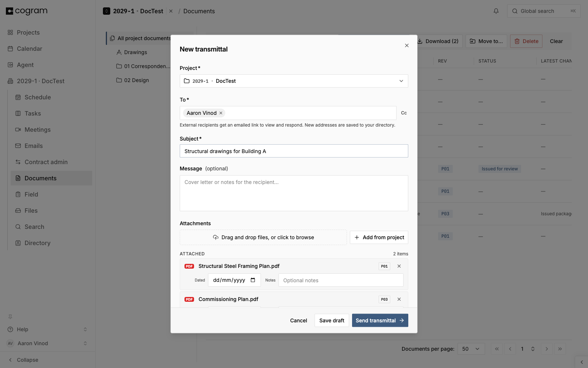Expand the Project dropdown showing DocTest
This screenshot has height=368, width=588.
[294, 81]
